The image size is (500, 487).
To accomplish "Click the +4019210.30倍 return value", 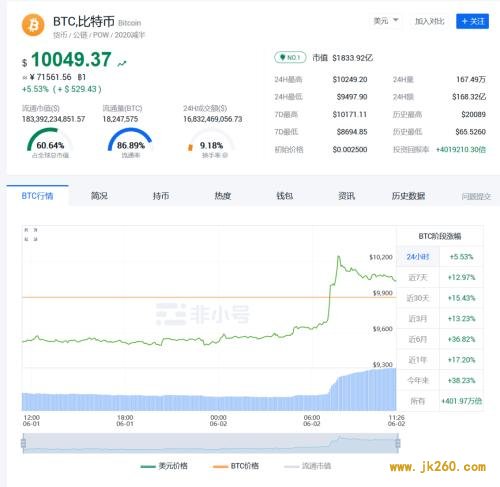I will click(x=461, y=149).
